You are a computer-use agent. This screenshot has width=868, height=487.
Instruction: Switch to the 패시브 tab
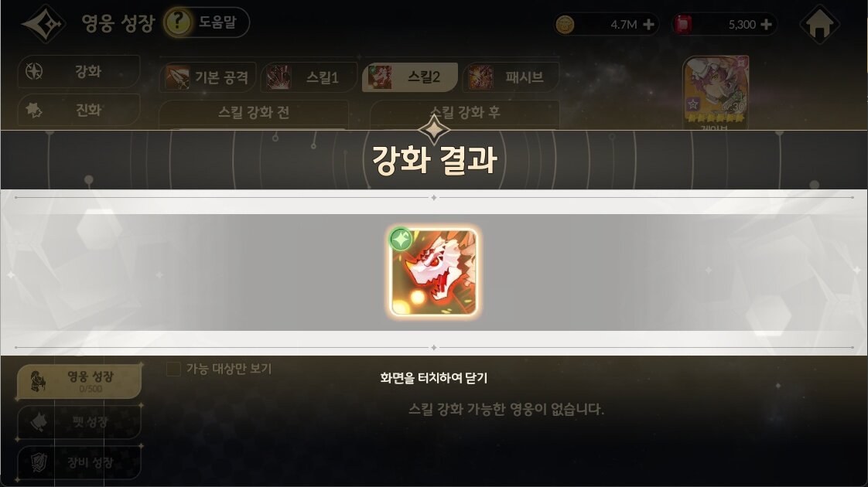point(511,77)
